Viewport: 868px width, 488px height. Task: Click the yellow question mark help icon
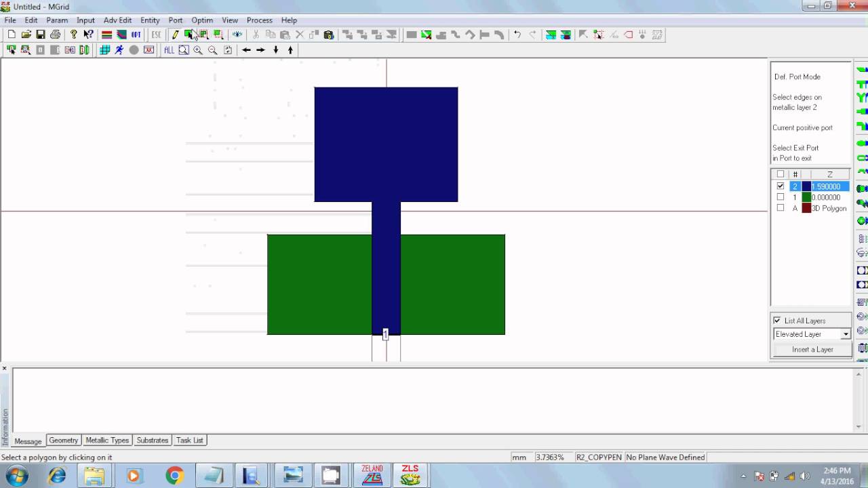tap(73, 35)
